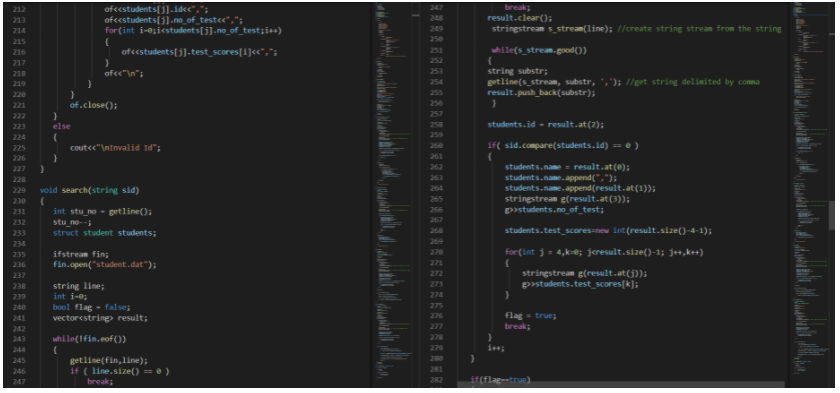Viewport: 840px width, 393px height.
Task: Click 'g>>students.no_of_test;' statement
Action: [x=554, y=209]
